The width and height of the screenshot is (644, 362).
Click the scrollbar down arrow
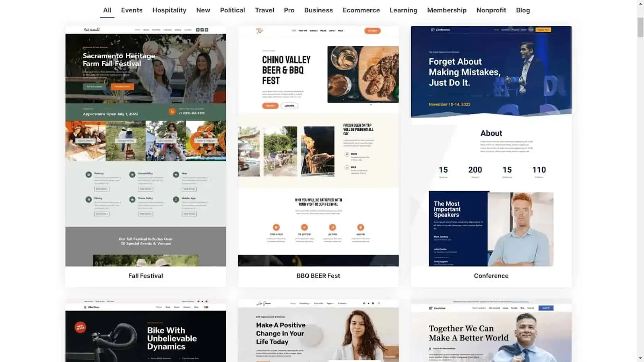pos(640,358)
